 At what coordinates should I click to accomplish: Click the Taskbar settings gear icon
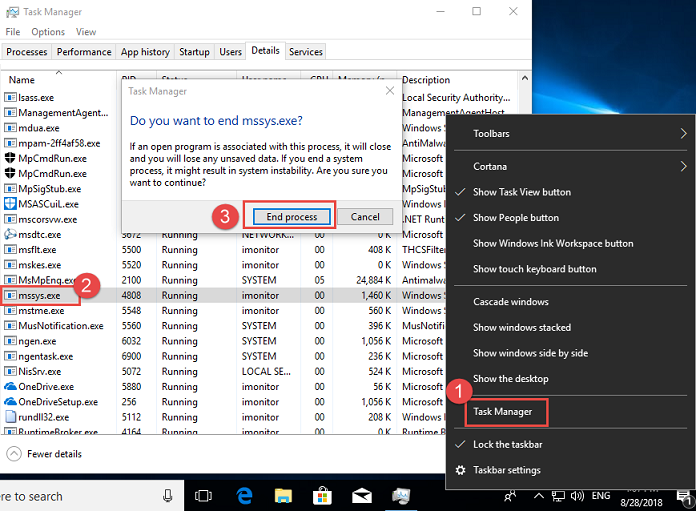[461, 470]
